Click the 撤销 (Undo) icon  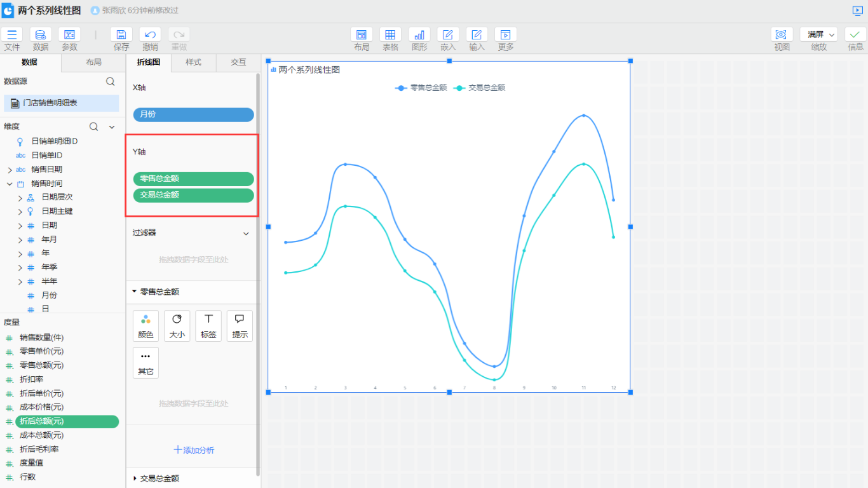tap(150, 35)
